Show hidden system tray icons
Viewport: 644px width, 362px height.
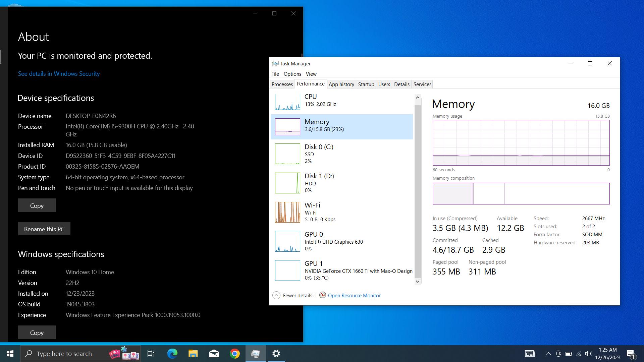click(x=548, y=354)
